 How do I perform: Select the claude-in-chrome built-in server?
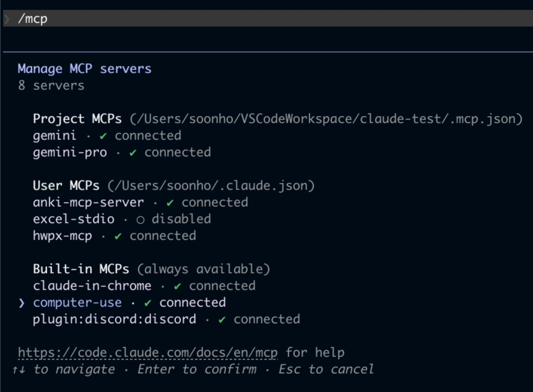(144, 286)
